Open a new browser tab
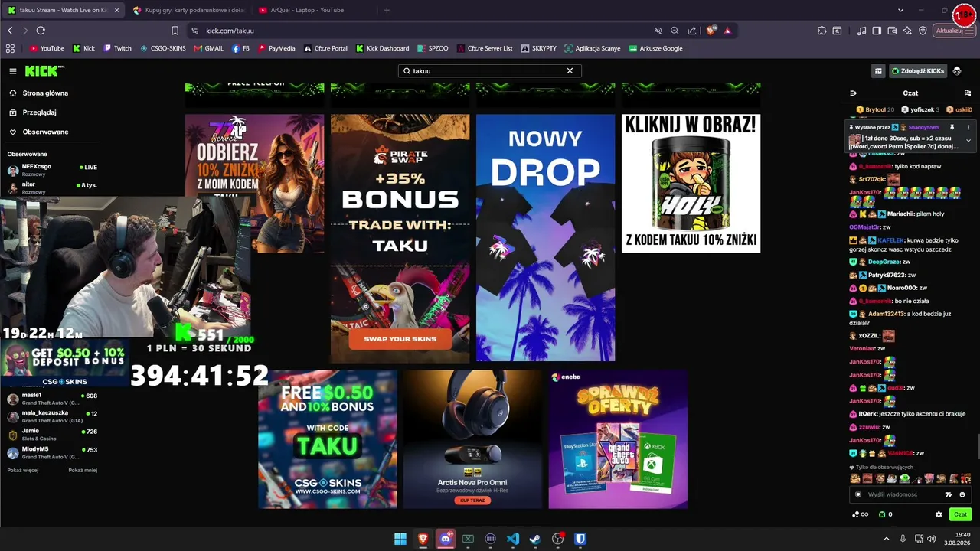Screen dimensions: 980x551 (387, 10)
